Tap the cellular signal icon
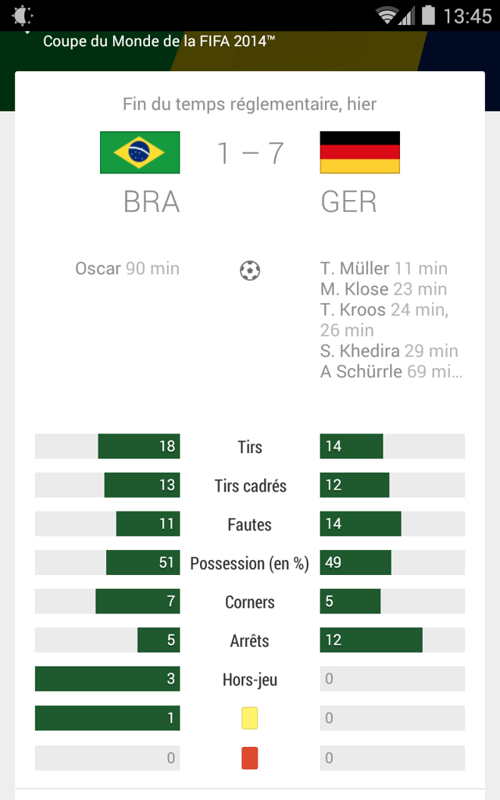500x800 pixels. point(407,15)
